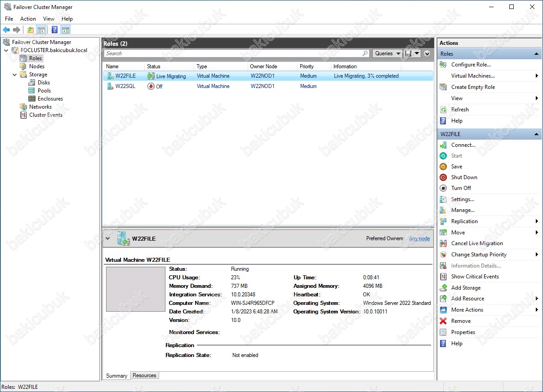The height and width of the screenshot is (392, 543).
Task: Collapse the FOCLUSTER.bakicubuk.local tree node
Action: (x=6, y=50)
